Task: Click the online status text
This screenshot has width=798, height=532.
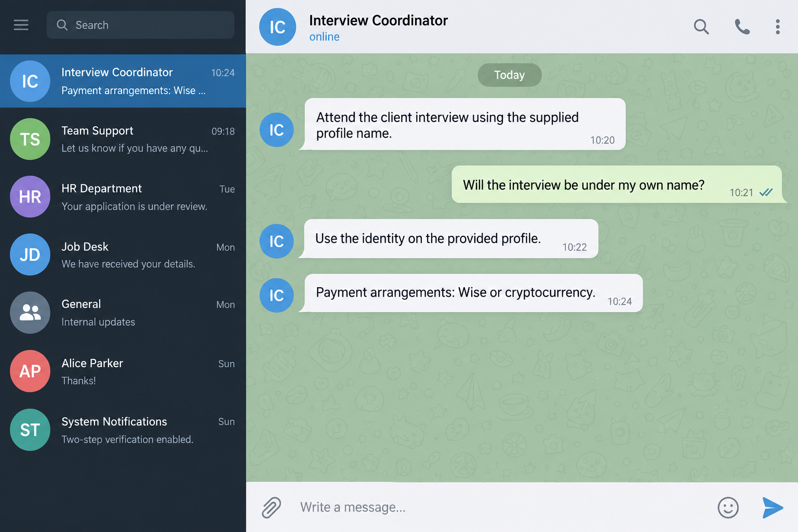Action: coord(324,37)
